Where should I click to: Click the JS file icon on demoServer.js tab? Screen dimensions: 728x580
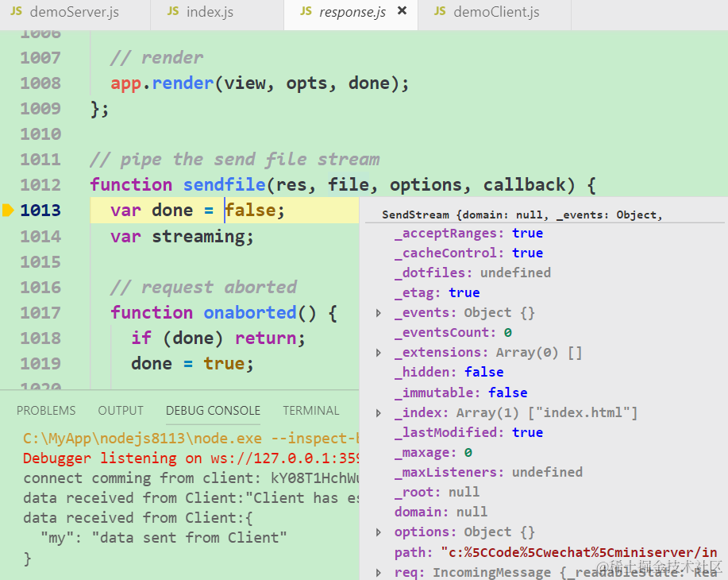tap(16, 11)
